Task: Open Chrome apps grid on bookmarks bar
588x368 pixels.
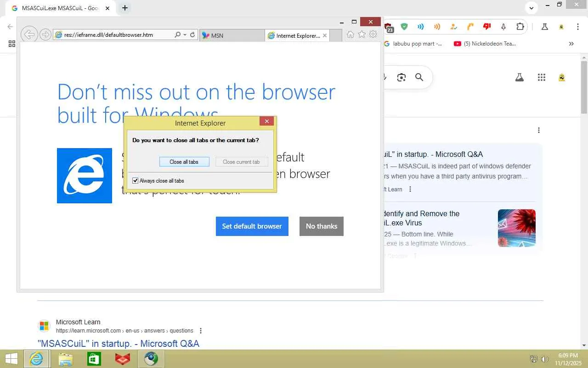Action: tap(12, 44)
